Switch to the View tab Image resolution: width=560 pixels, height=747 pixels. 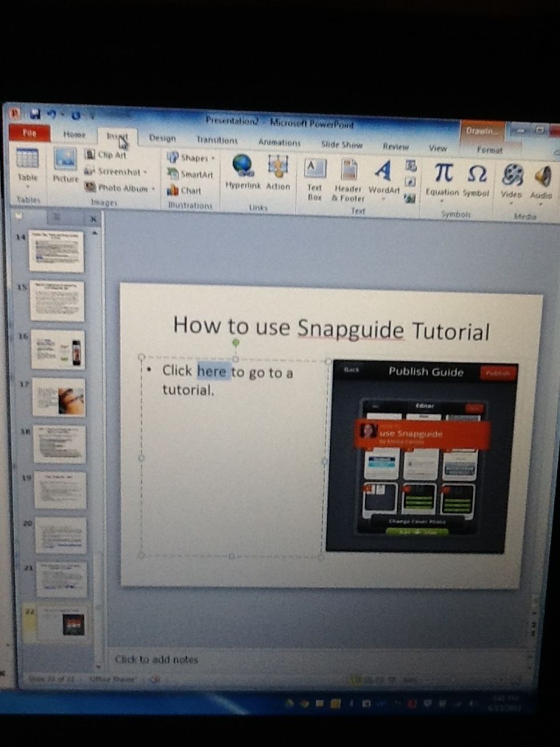click(x=438, y=148)
